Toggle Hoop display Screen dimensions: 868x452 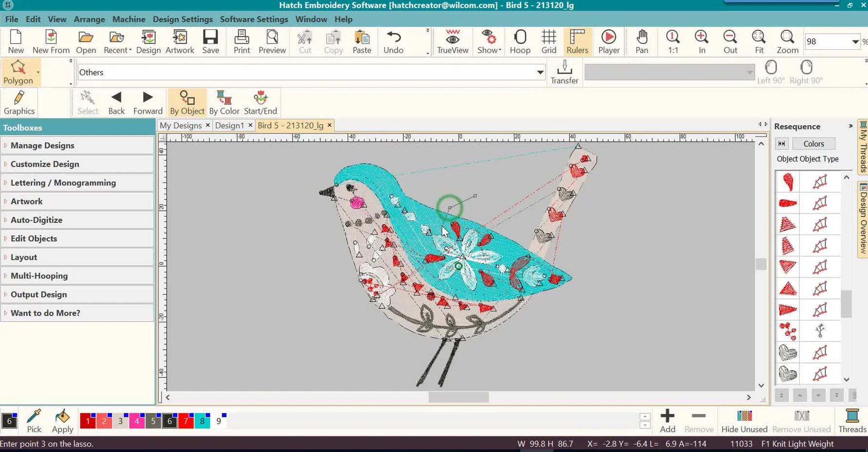(520, 41)
